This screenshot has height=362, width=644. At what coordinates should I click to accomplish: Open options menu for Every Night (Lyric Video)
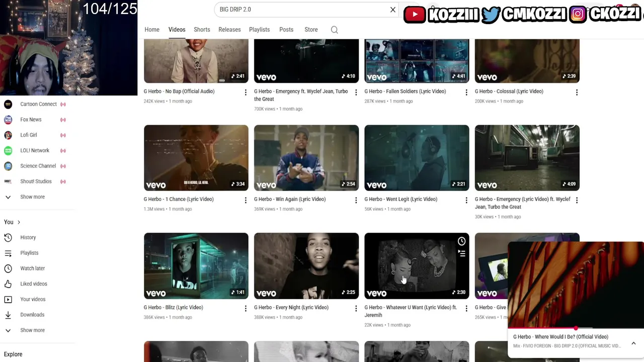point(356,308)
